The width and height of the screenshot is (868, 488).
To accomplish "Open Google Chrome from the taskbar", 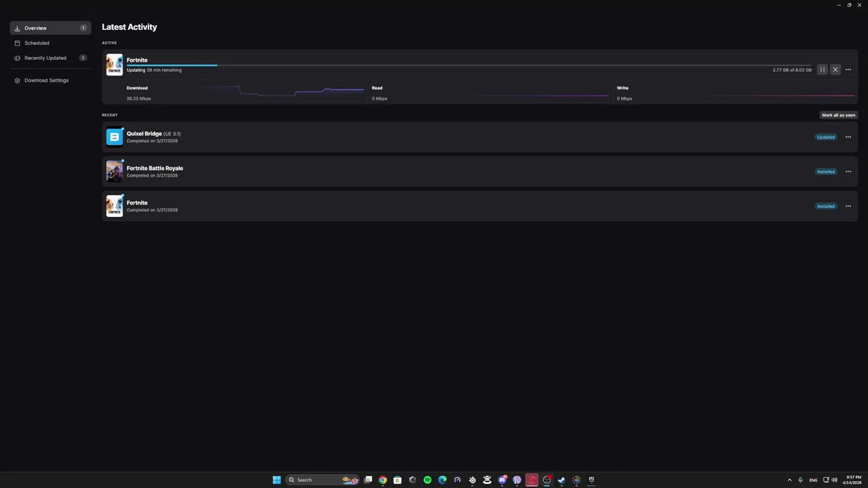I will pos(383,480).
